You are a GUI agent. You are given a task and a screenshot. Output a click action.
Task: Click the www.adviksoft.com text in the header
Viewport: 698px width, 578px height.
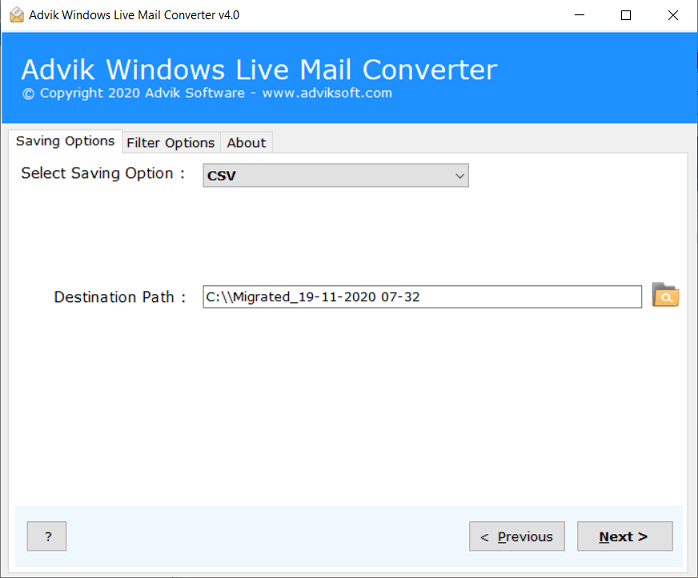pos(327,93)
